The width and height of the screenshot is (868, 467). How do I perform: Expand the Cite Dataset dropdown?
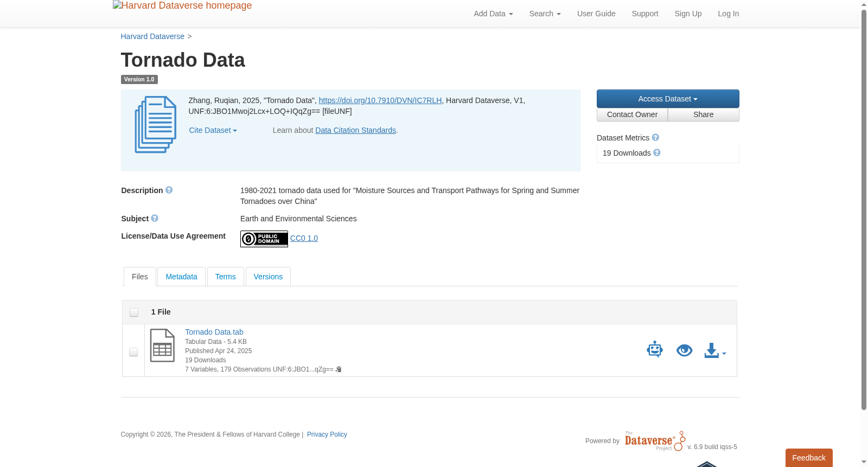click(x=213, y=130)
